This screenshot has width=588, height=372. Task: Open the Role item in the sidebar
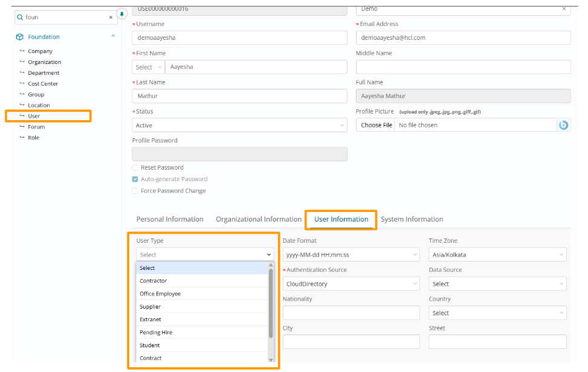point(33,138)
